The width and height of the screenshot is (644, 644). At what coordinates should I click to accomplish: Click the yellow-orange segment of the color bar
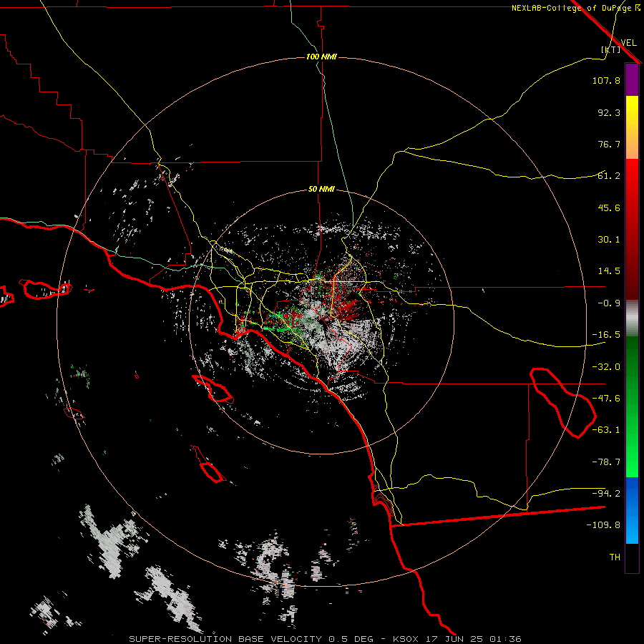[x=632, y=127]
